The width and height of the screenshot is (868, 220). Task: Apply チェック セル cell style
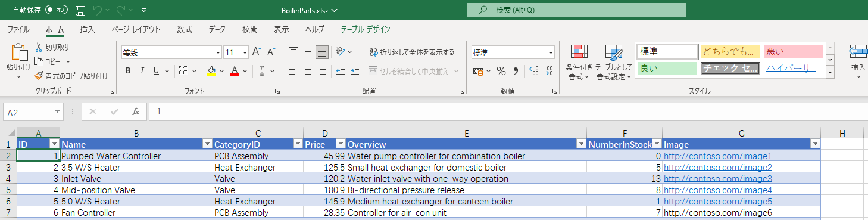click(x=730, y=69)
